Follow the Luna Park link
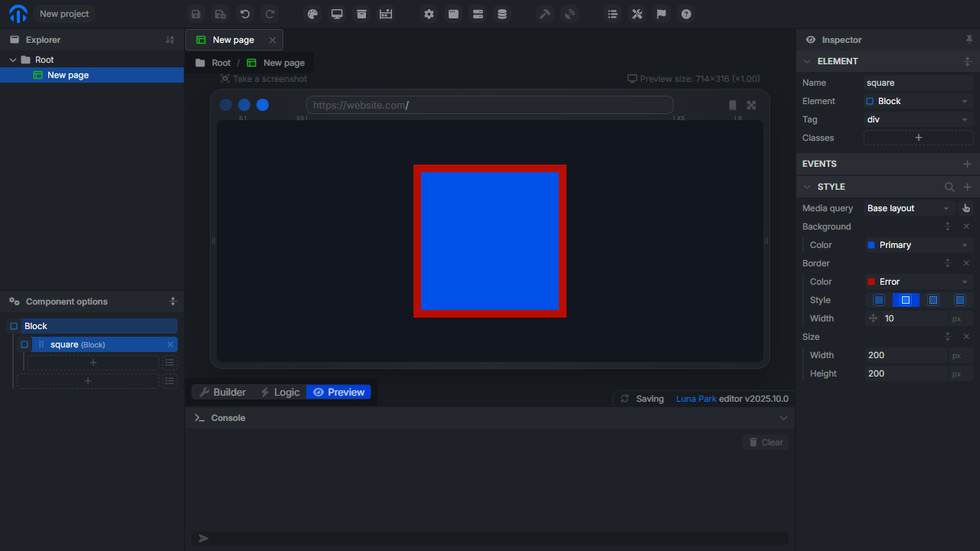Image resolution: width=980 pixels, height=551 pixels. tap(695, 399)
